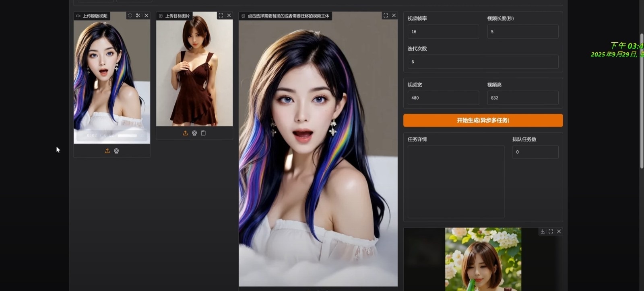Click the upload icon under the 上传原版视频 video
This screenshot has height=291, width=644.
click(107, 151)
